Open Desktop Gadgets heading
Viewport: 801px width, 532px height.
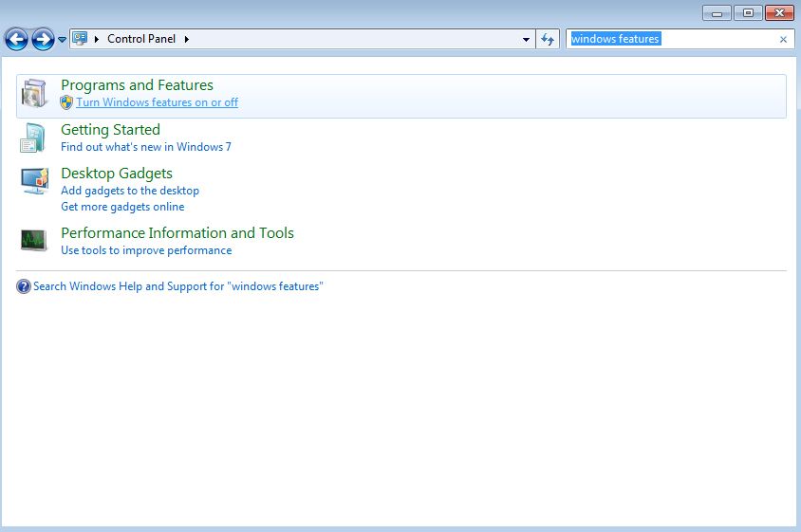tap(117, 174)
